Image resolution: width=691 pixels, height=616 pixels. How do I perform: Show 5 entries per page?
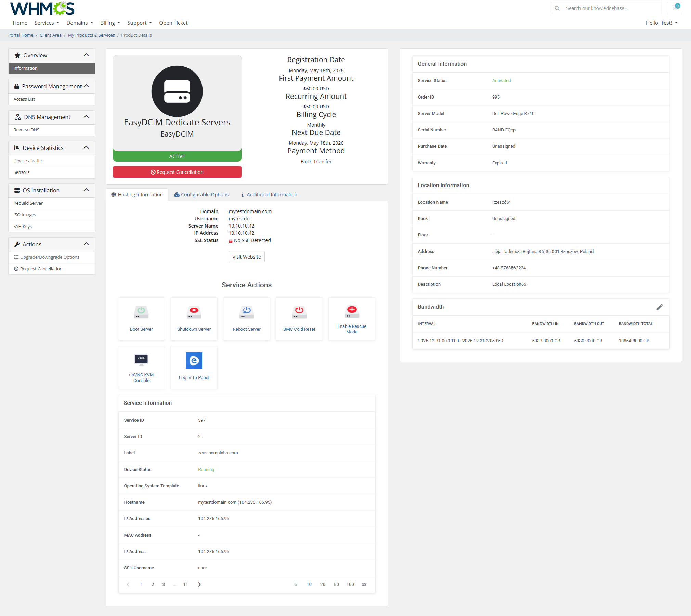coord(295,585)
